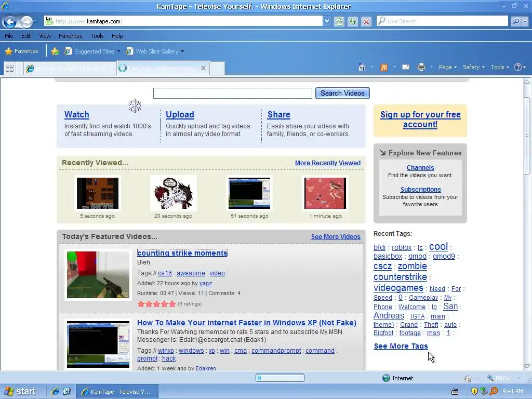
Task: Open the Tools command bar dropdown
Action: 500,67
